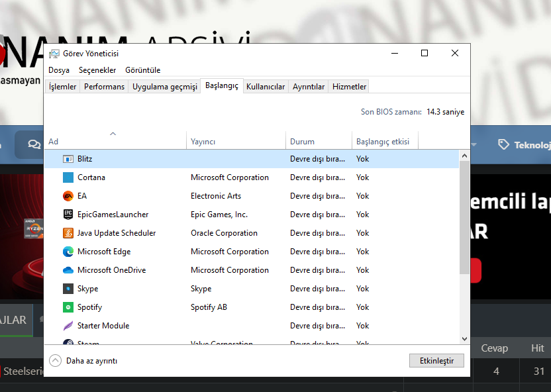The width and height of the screenshot is (551, 392).
Task: Select the Microsoft OneDrive entry
Action: click(x=111, y=270)
